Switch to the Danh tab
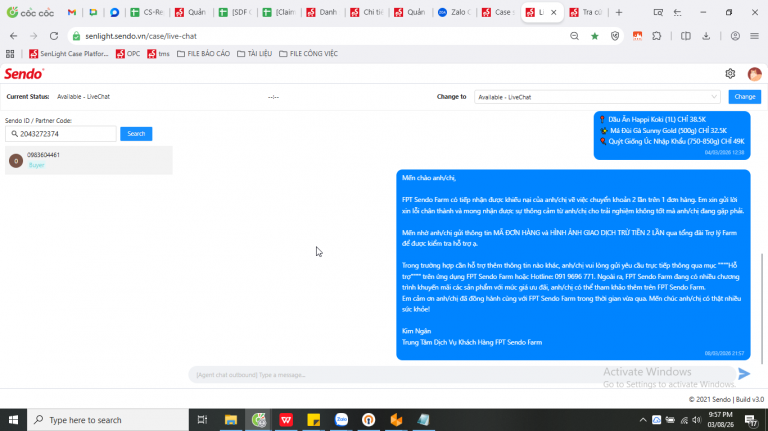The image size is (768, 431). click(x=322, y=12)
